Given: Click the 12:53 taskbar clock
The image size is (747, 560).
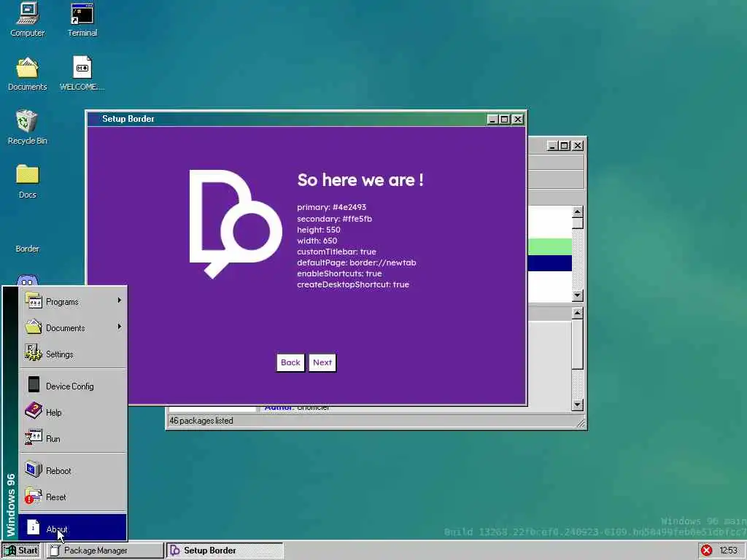Looking at the screenshot, I should pyautogui.click(x=729, y=551).
